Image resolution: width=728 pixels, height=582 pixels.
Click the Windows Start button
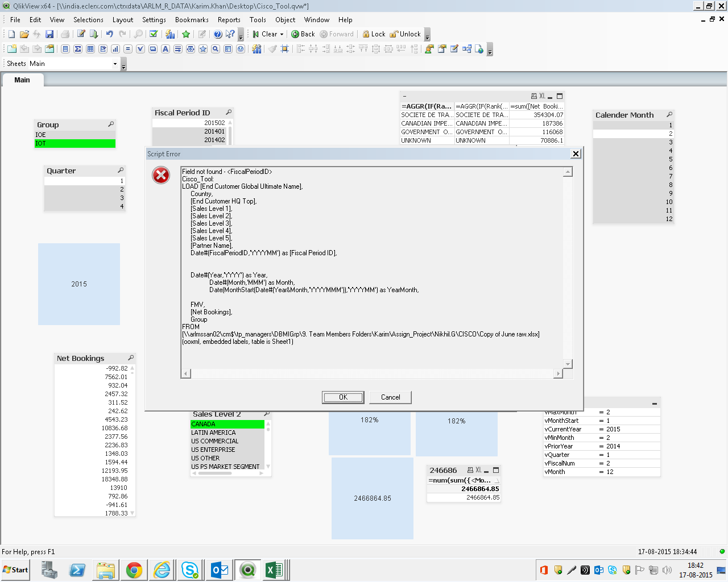[15, 570]
